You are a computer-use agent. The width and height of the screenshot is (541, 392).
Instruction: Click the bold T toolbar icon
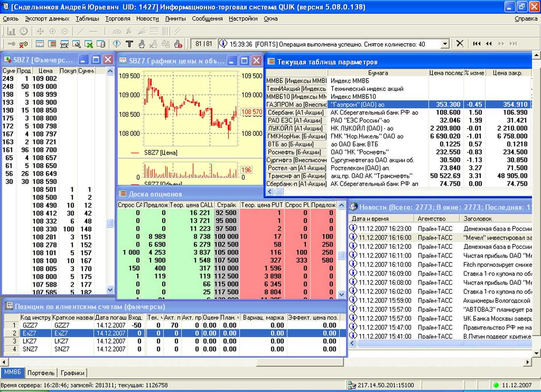tap(129, 44)
